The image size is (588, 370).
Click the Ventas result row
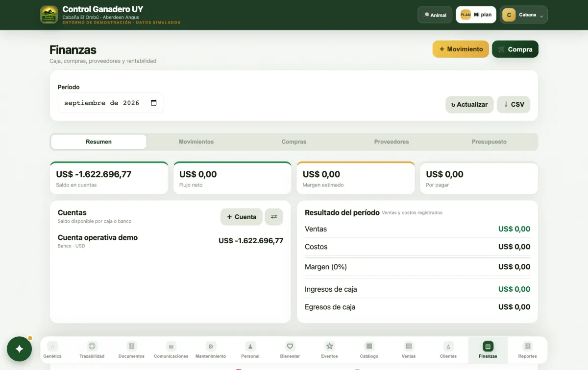tap(417, 229)
